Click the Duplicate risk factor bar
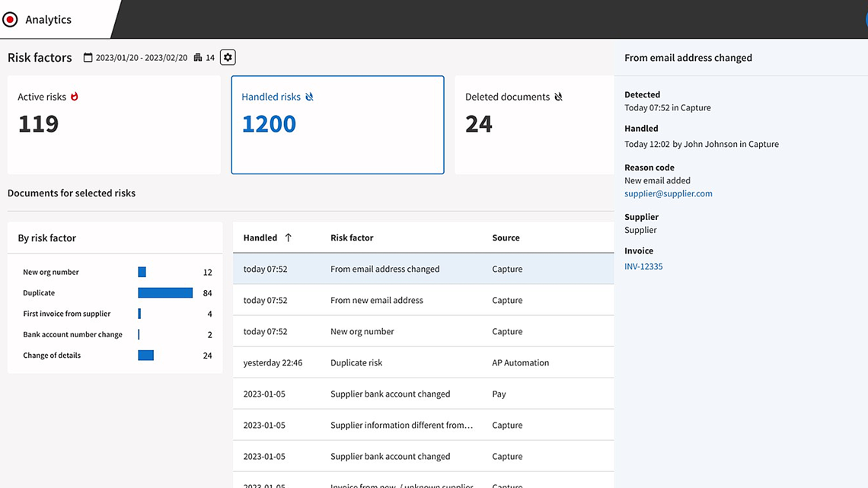 click(164, 293)
